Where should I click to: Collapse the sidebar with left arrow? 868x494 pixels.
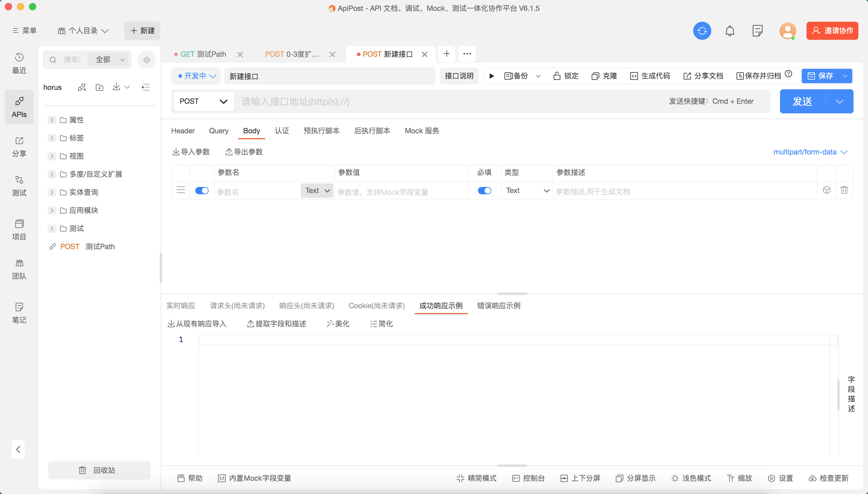click(x=18, y=449)
